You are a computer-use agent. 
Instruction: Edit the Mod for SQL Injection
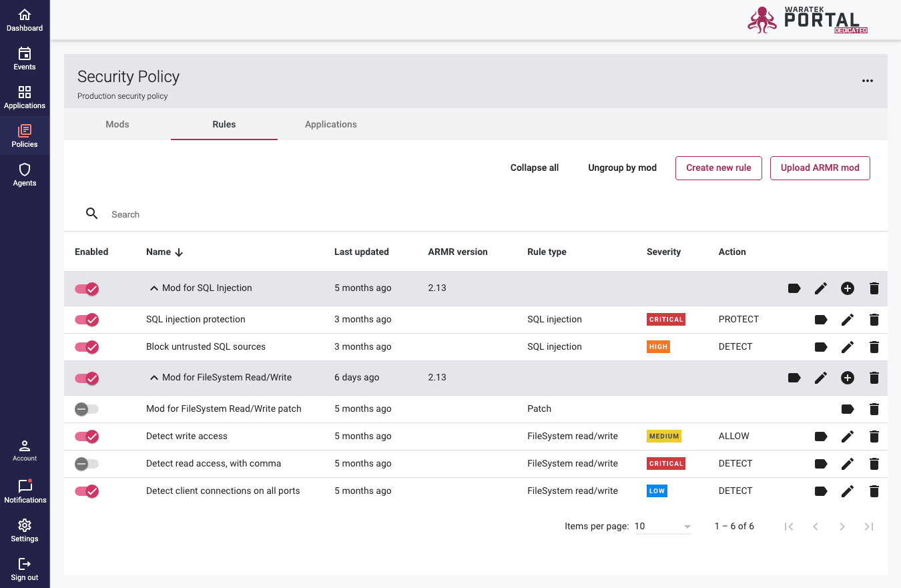tap(821, 288)
